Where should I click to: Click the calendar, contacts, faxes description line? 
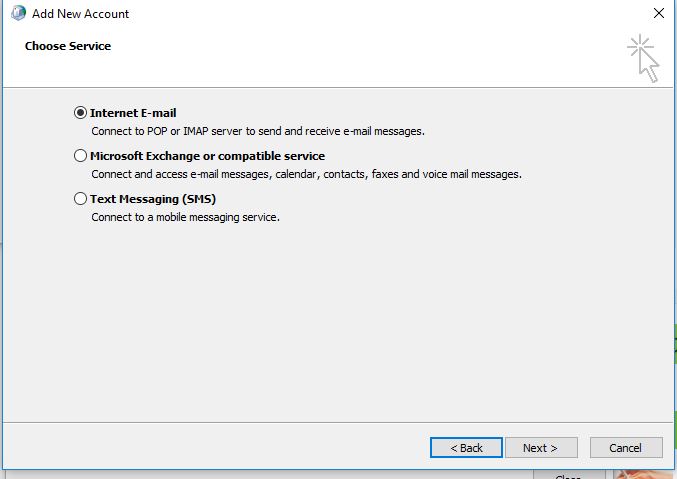pos(306,174)
